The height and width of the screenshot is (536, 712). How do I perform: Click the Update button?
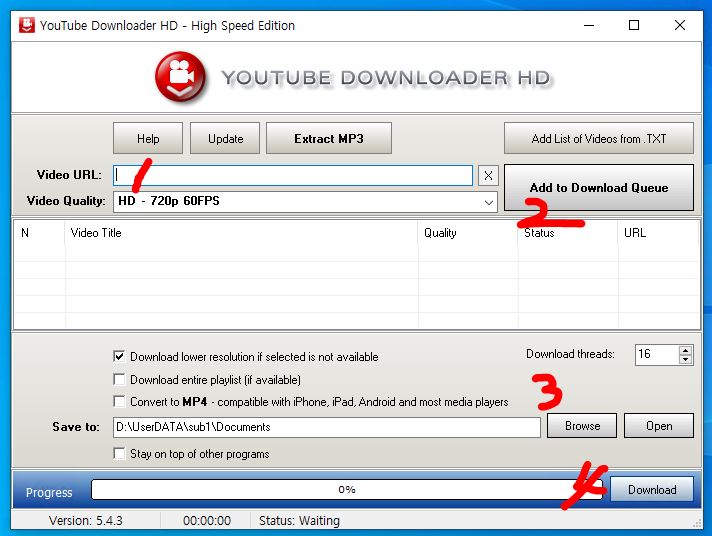tap(225, 138)
